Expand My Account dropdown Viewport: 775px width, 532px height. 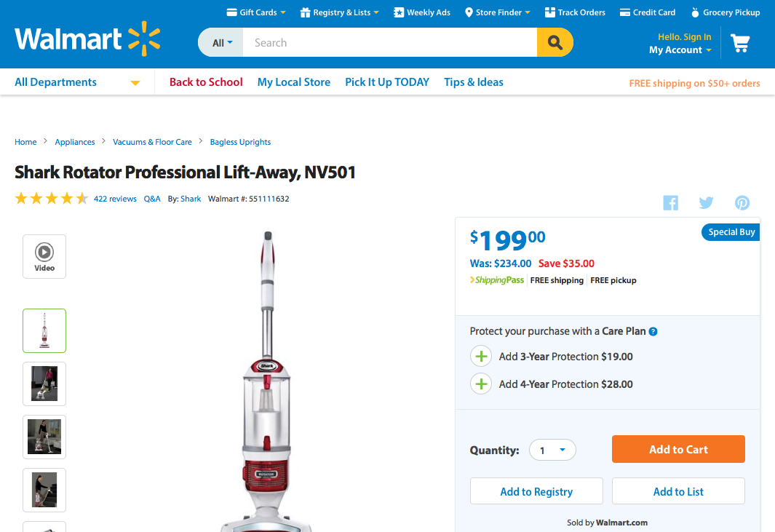[x=680, y=50]
